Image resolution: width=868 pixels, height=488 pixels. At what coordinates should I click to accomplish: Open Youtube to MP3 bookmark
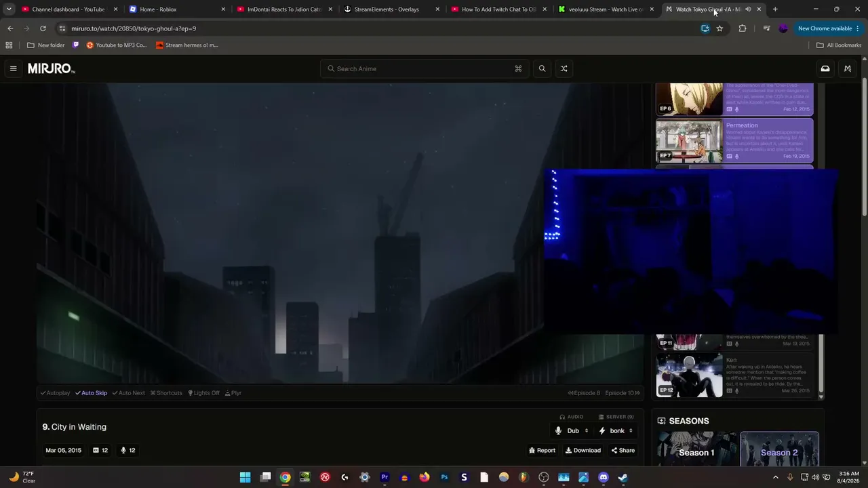tap(117, 45)
